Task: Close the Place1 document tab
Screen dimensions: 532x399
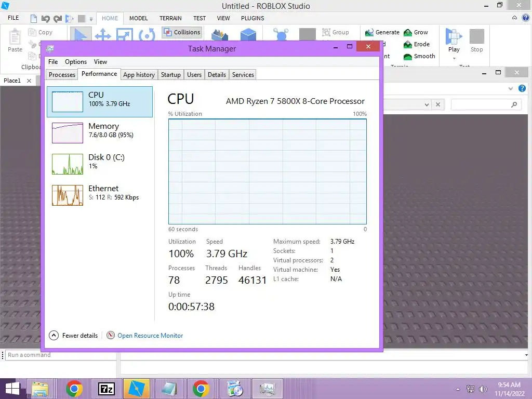Action: pos(29,81)
